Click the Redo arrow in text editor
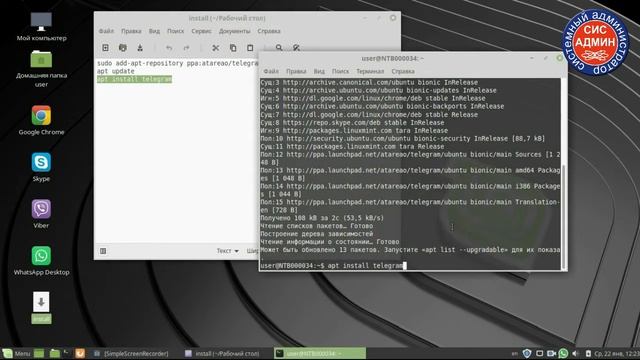The width and height of the screenshot is (640, 360). (186, 48)
